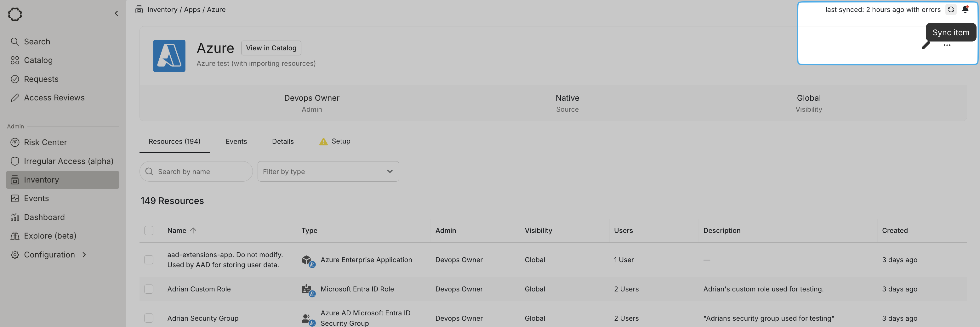Click the Global visibility summary
The height and width of the screenshot is (327, 980).
808,103
